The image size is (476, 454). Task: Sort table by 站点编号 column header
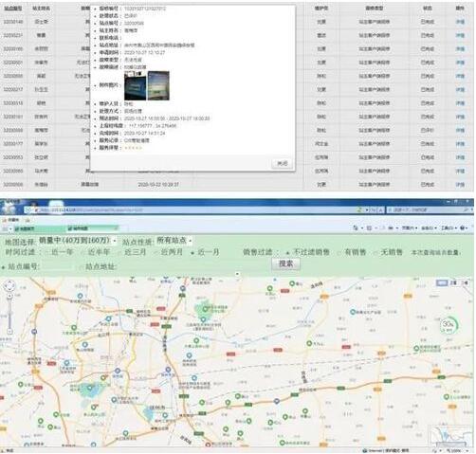click(13, 9)
